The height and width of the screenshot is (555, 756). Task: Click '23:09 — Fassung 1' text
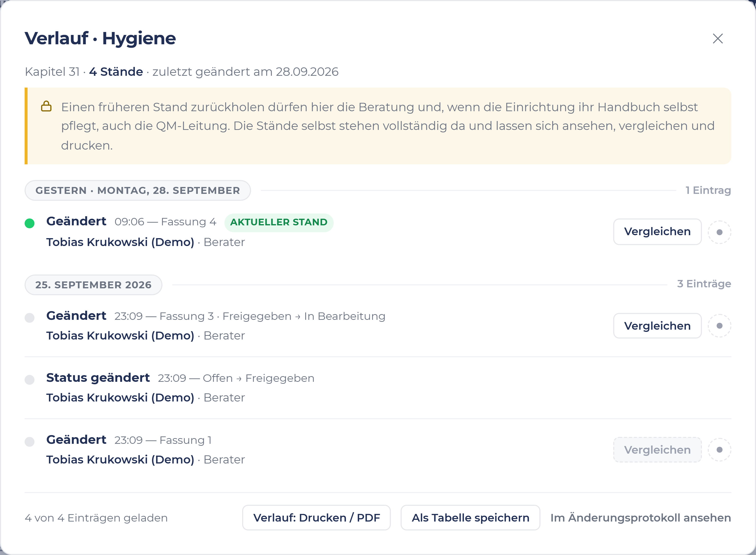[163, 440]
